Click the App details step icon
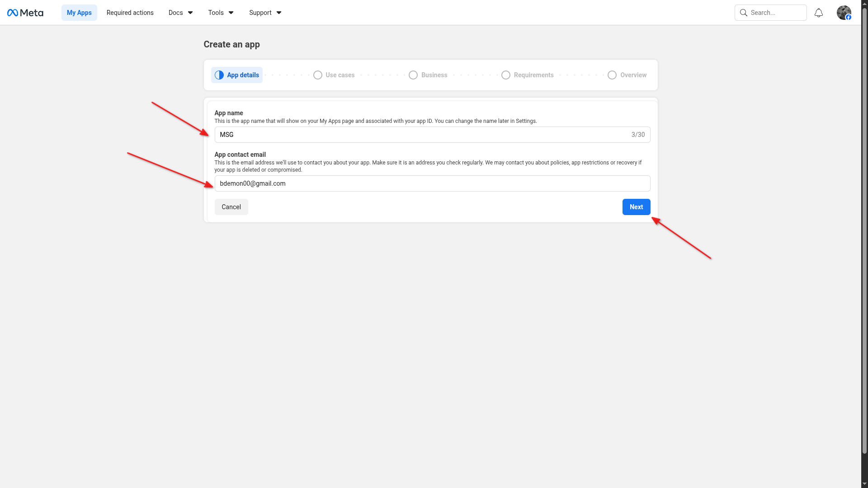Viewport: 868px width, 488px height. (219, 75)
